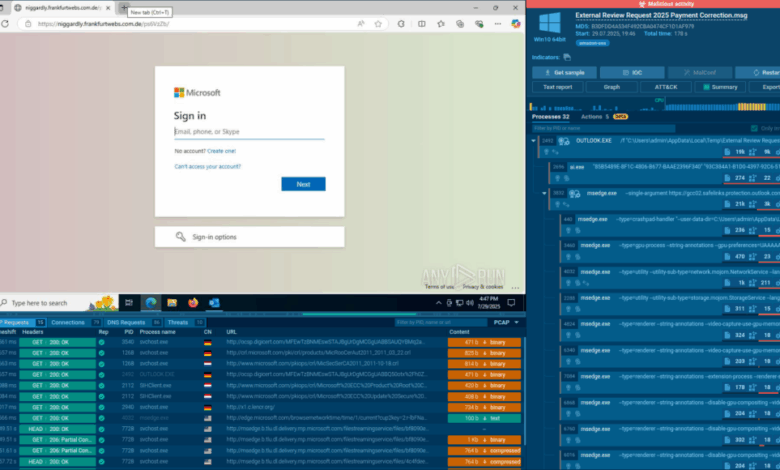Image resolution: width=780 pixels, height=470 pixels.
Task: Open the read aloud icon in address bar
Action: click(361, 23)
